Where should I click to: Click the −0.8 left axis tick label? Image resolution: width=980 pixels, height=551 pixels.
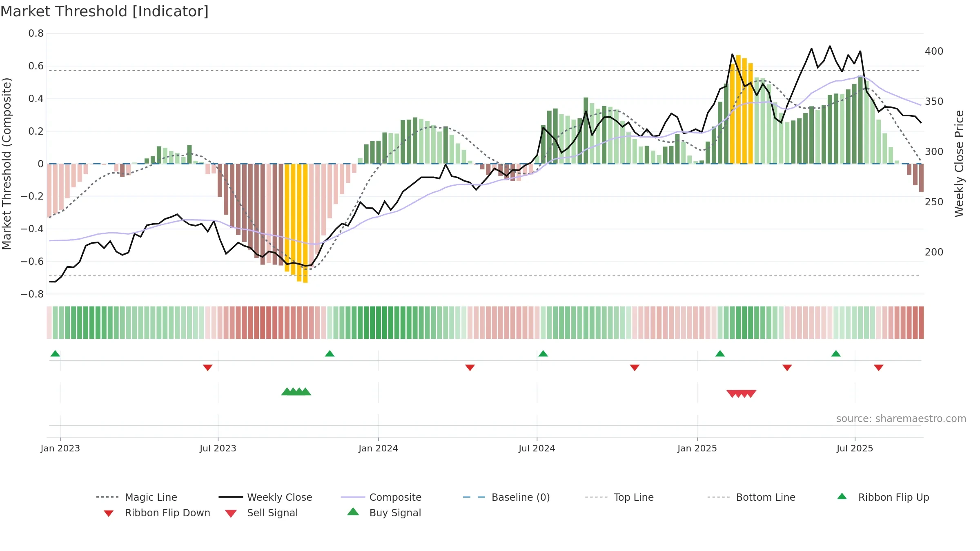pyautogui.click(x=32, y=294)
